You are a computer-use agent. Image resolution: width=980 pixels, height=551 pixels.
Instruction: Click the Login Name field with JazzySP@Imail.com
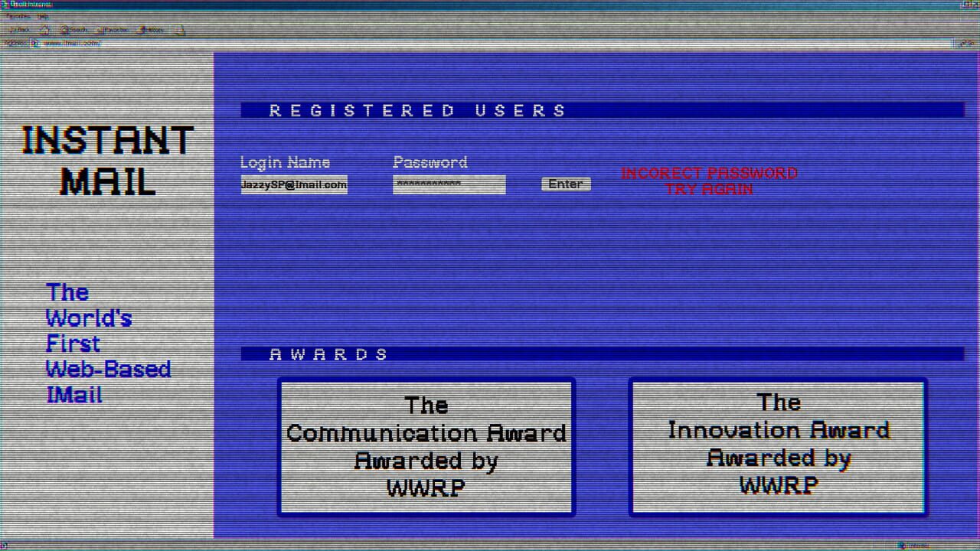[294, 184]
